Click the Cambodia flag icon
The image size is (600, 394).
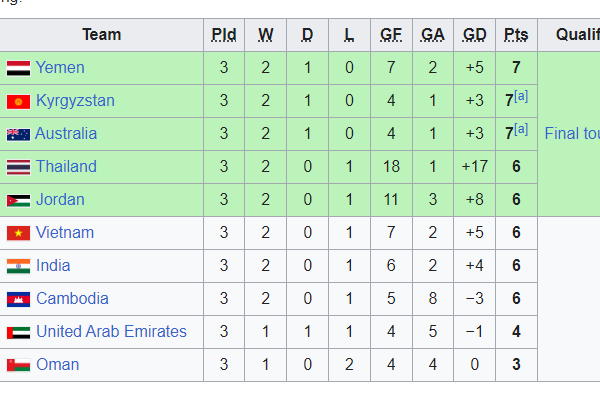[18, 300]
